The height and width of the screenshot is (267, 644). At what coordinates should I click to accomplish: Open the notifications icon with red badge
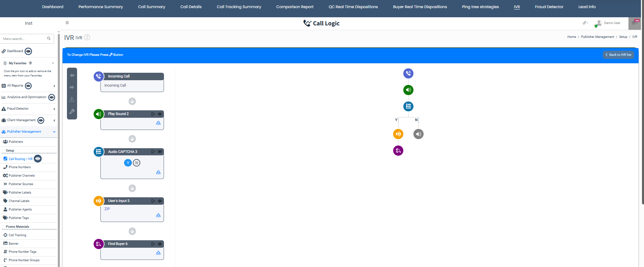(x=635, y=23)
